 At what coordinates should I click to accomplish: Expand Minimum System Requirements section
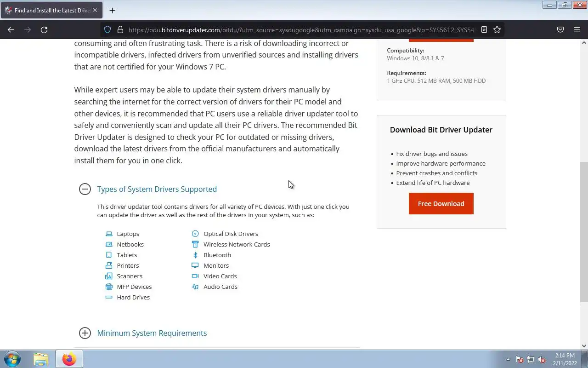tap(85, 333)
